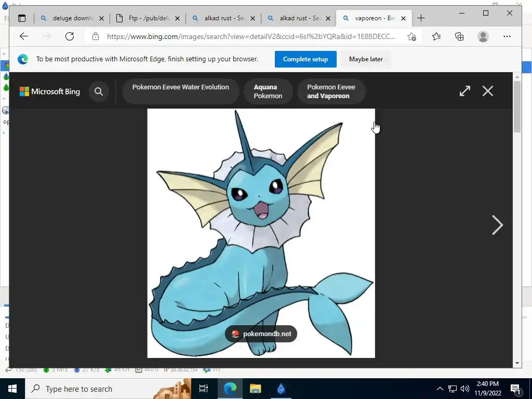The width and height of the screenshot is (532, 399).
Task: Go back to the previous page
Action: (24, 36)
